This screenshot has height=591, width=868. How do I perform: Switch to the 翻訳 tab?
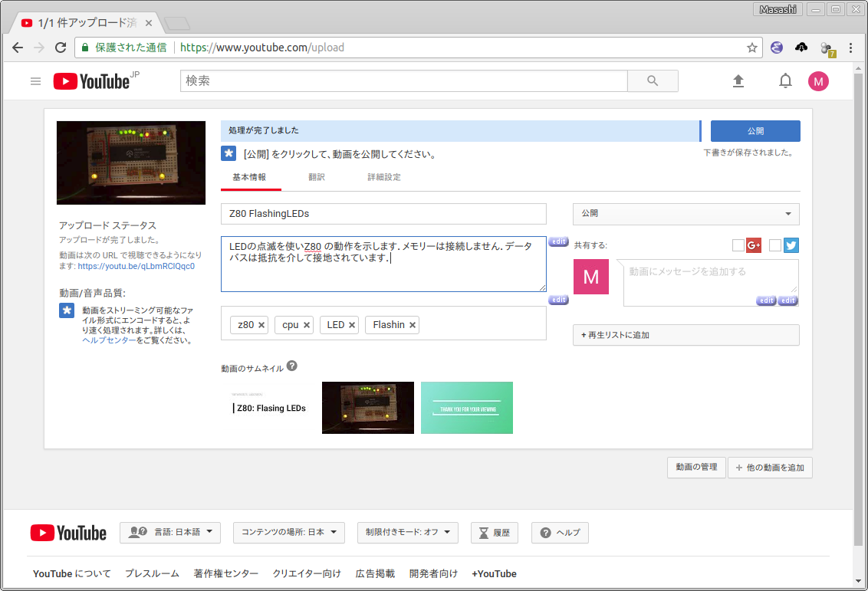click(317, 177)
